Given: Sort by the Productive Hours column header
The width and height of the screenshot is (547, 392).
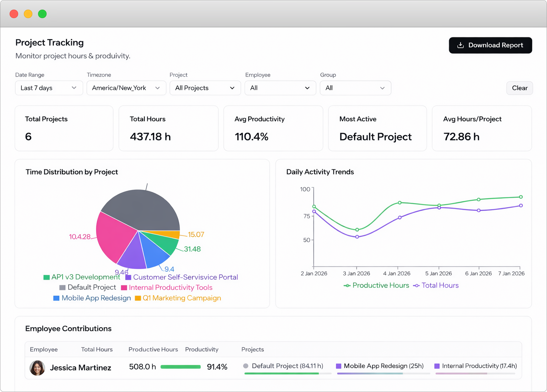Looking at the screenshot, I should tap(153, 349).
